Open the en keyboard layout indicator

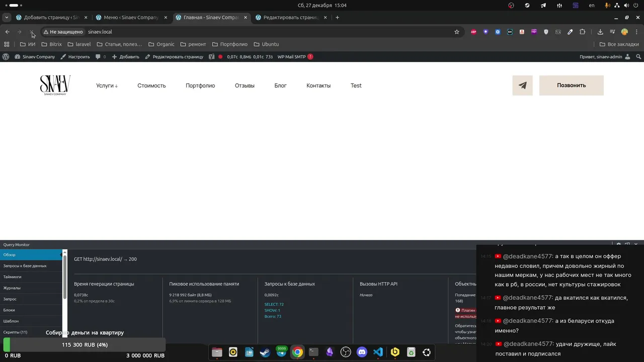tap(592, 6)
